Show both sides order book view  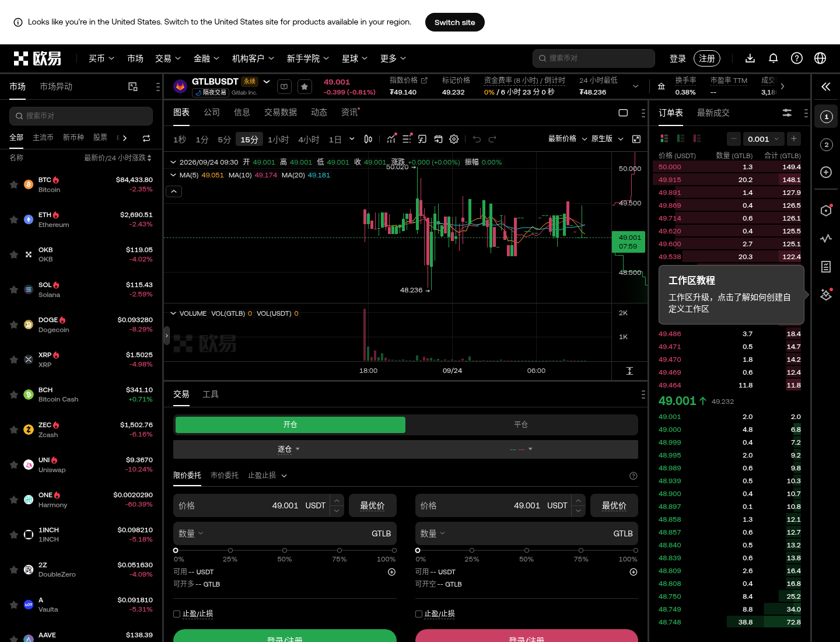coord(664,138)
